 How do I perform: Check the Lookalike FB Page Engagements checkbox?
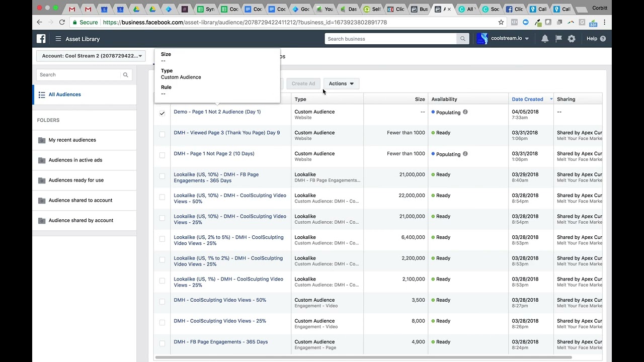[162, 176]
